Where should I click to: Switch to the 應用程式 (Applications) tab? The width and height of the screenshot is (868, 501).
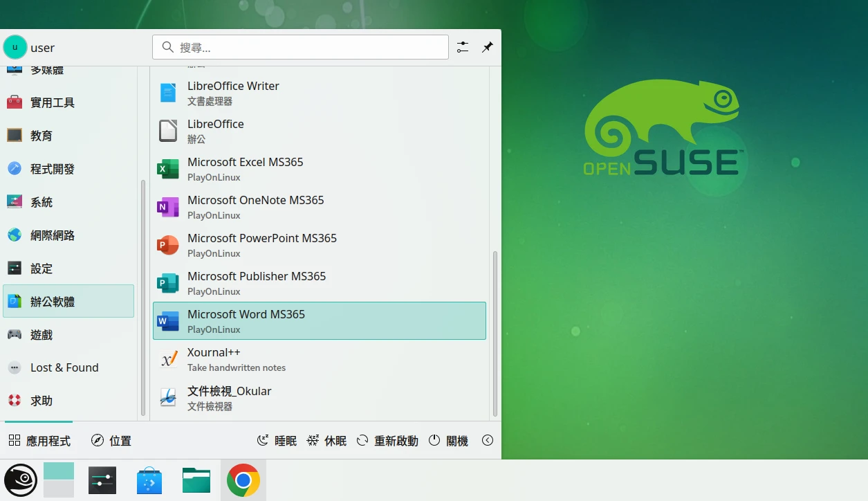[39, 441]
